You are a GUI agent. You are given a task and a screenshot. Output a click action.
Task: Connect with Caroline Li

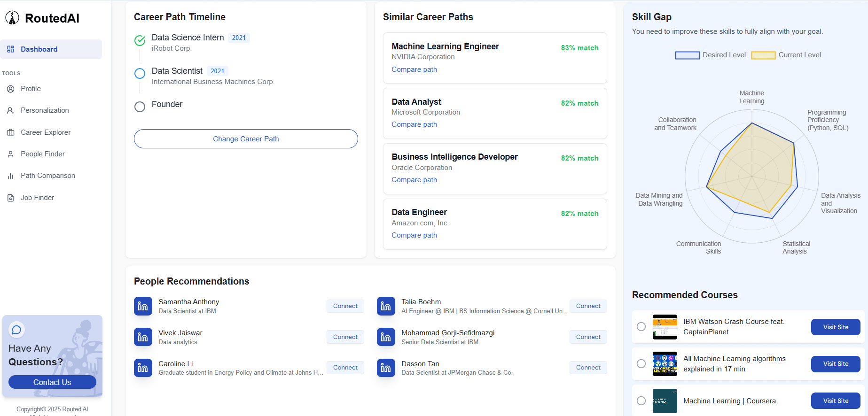[345, 368]
